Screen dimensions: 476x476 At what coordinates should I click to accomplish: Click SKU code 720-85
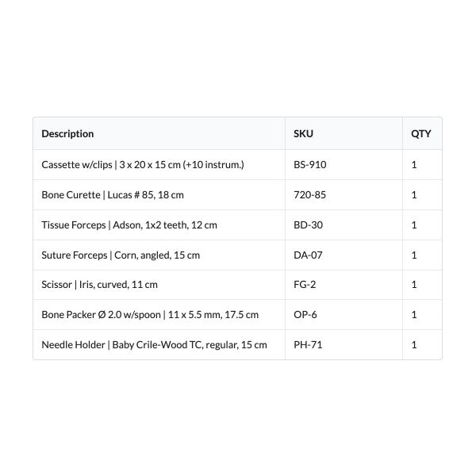pyautogui.click(x=309, y=195)
